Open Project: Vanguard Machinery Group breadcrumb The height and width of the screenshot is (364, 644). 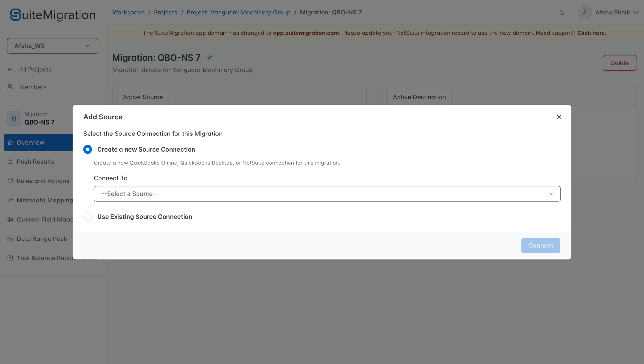click(x=239, y=12)
